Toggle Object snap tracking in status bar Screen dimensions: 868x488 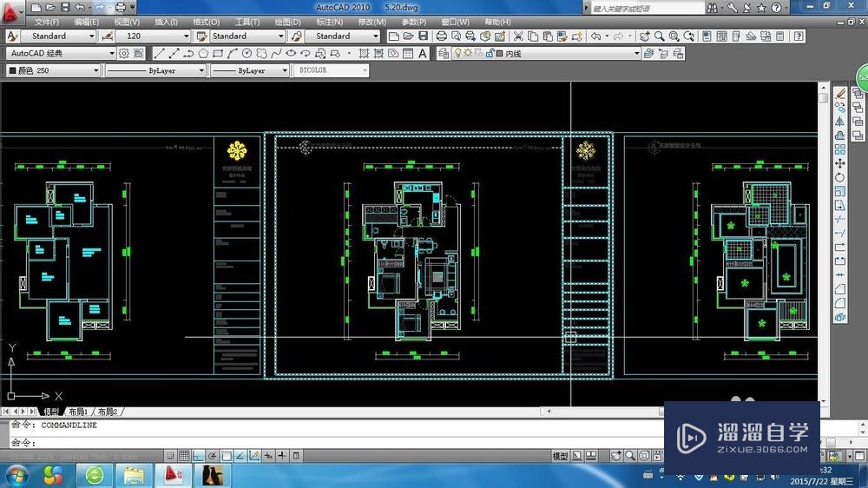[x=240, y=456]
